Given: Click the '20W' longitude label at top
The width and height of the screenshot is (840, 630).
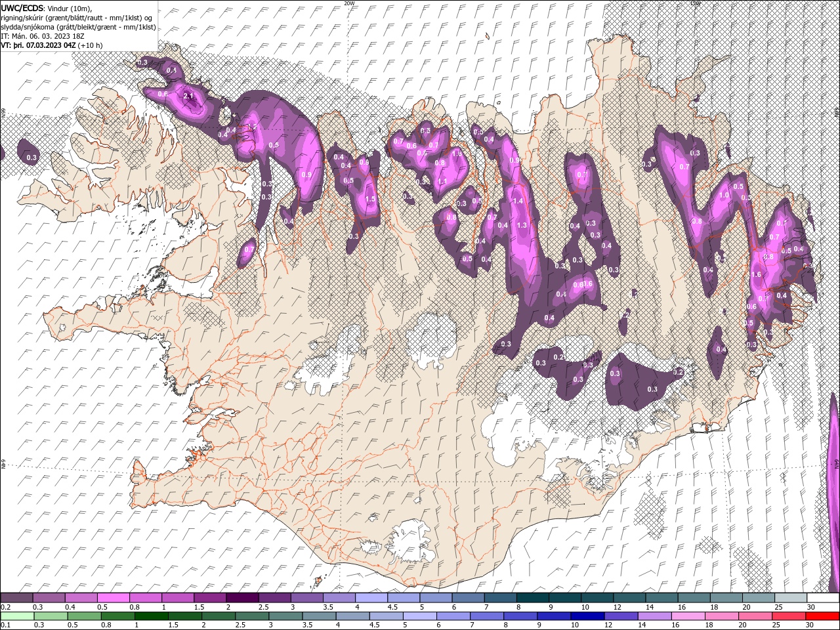Looking at the screenshot, I should (349, 3).
